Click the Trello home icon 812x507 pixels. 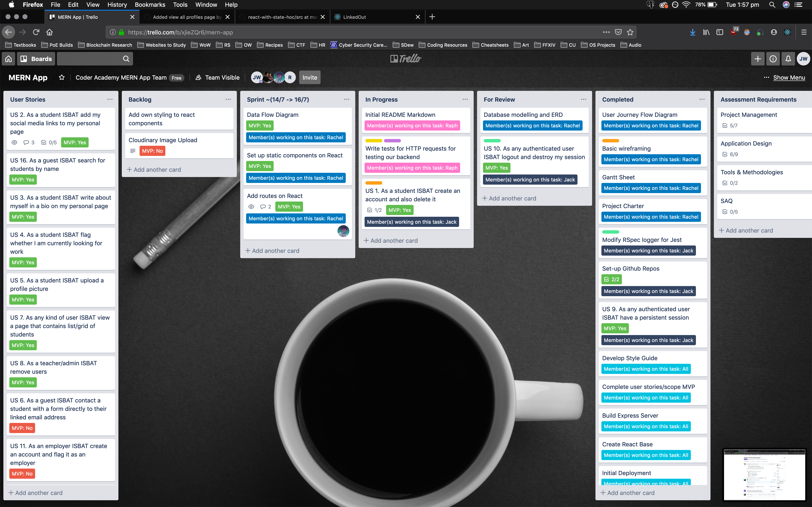tap(9, 58)
